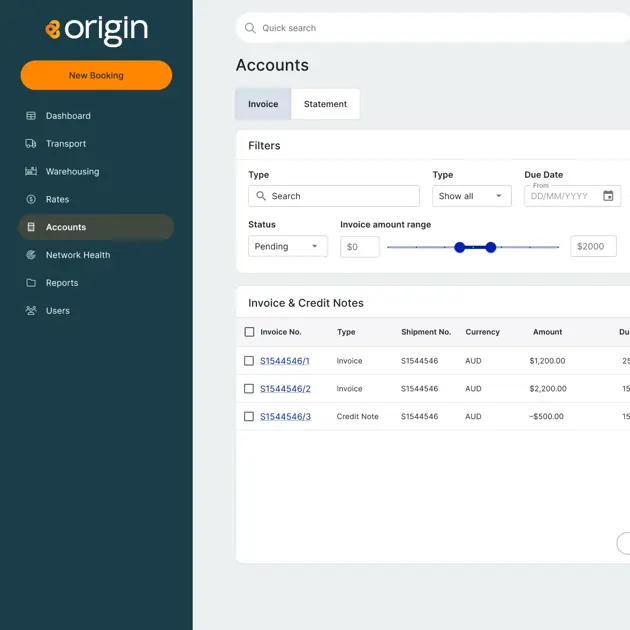This screenshot has width=630, height=630.
Task: Switch to the Invoice tab
Action: pyautogui.click(x=263, y=104)
